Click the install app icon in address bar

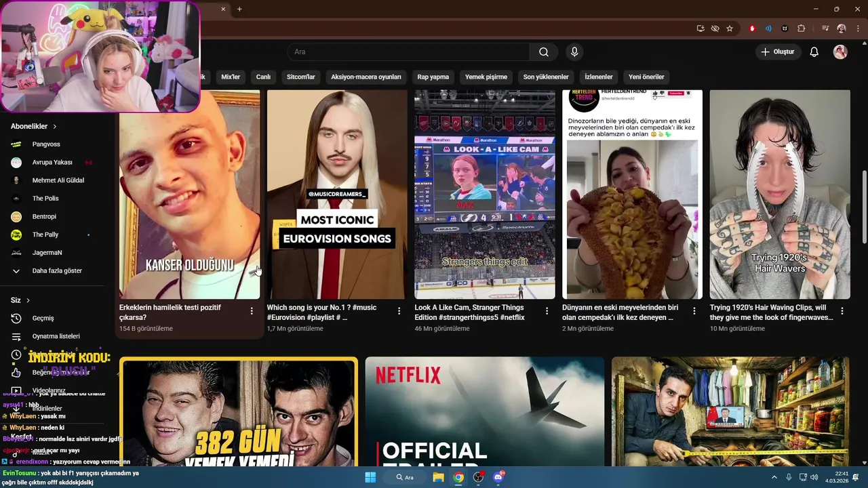(x=701, y=28)
